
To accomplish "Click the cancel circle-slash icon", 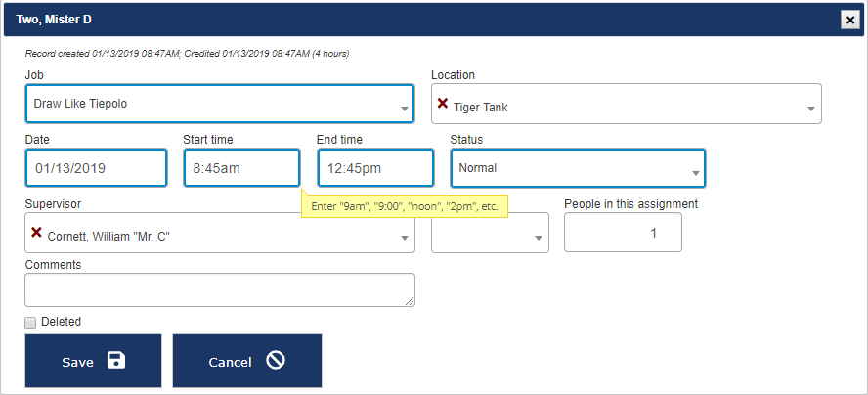I will click(276, 361).
